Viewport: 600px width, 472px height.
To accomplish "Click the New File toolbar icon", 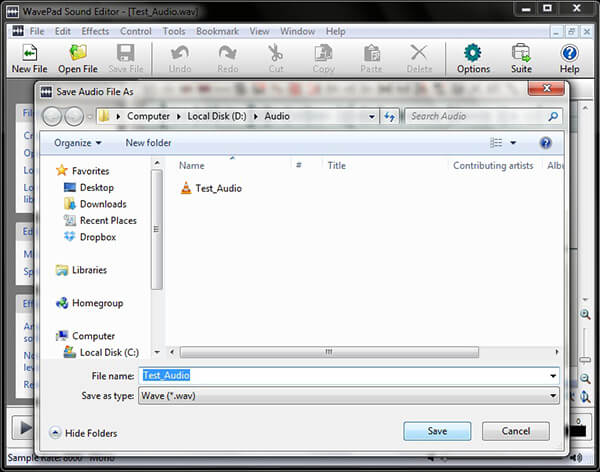I will tap(28, 58).
